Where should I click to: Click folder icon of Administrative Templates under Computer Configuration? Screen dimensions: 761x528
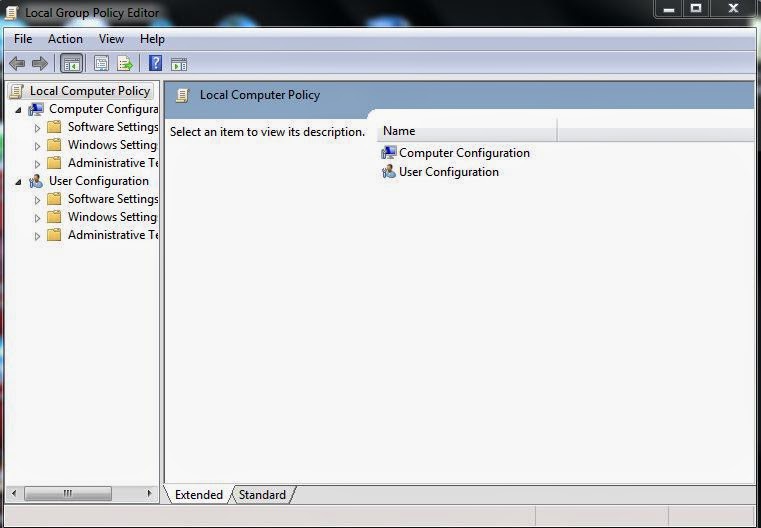pos(54,163)
